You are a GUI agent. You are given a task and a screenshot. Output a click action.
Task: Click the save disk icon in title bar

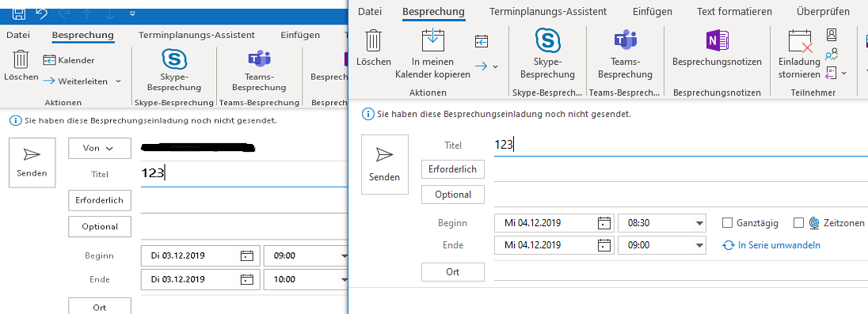[x=17, y=12]
